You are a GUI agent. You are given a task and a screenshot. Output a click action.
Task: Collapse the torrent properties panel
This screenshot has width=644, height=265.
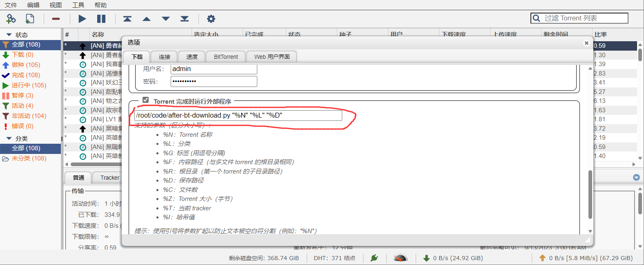point(636,177)
